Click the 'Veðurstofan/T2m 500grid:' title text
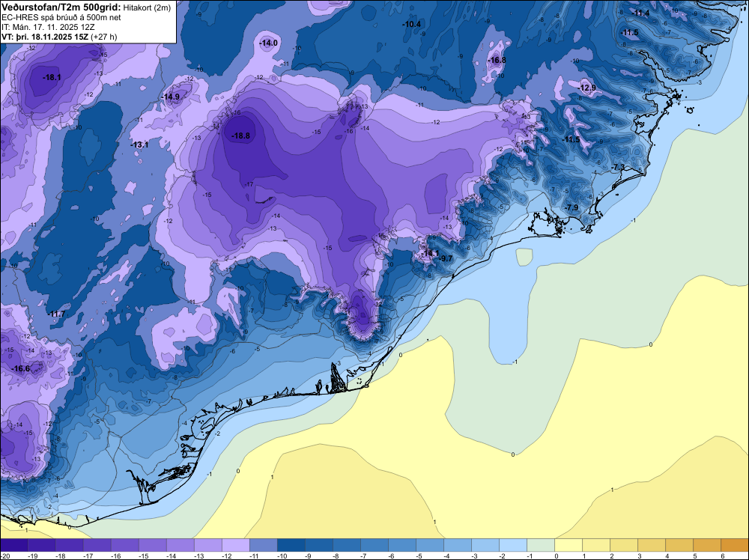Screen dimensions: 749x560 point(61,7)
